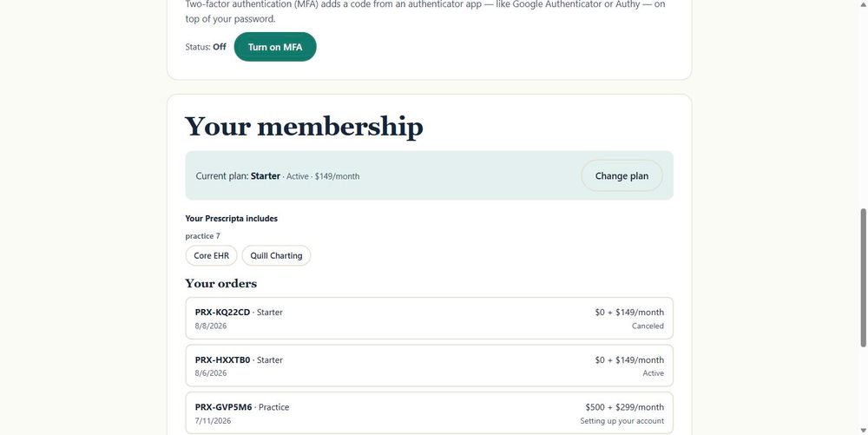This screenshot has width=868, height=435.
Task: Click the Current plan Starter banner
Action: click(429, 175)
